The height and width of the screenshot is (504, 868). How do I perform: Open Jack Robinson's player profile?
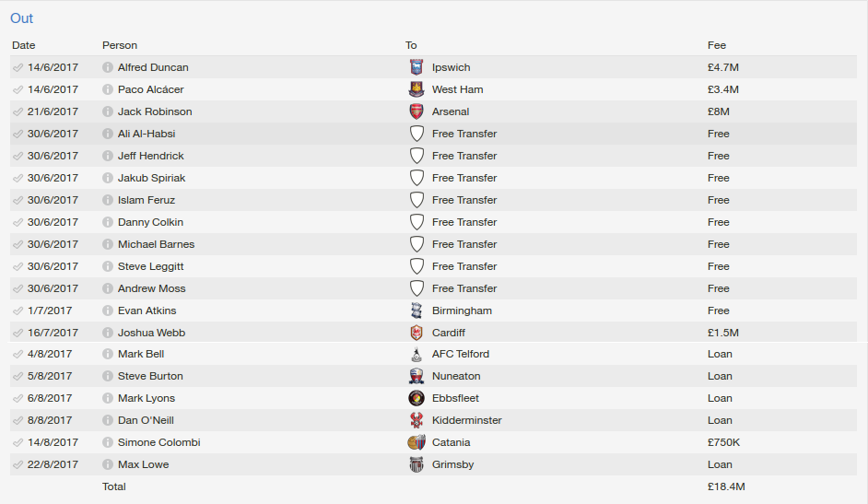pyautogui.click(x=155, y=111)
